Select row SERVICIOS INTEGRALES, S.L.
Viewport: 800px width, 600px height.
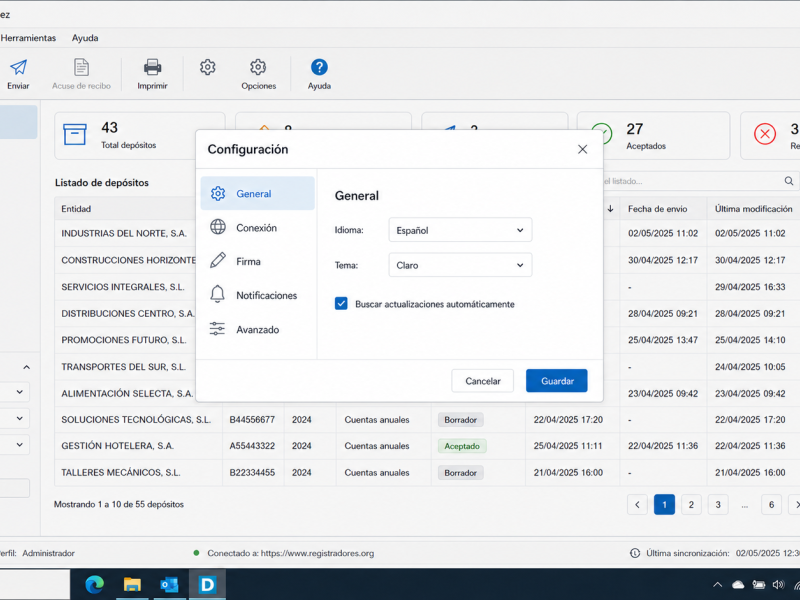[123, 287]
